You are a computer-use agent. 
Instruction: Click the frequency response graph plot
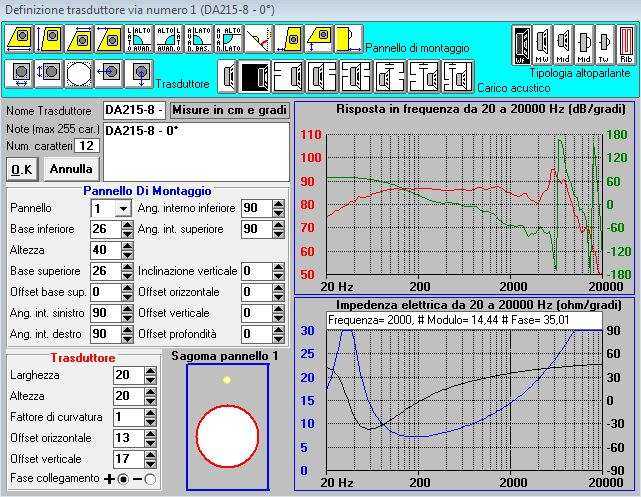tap(464, 205)
